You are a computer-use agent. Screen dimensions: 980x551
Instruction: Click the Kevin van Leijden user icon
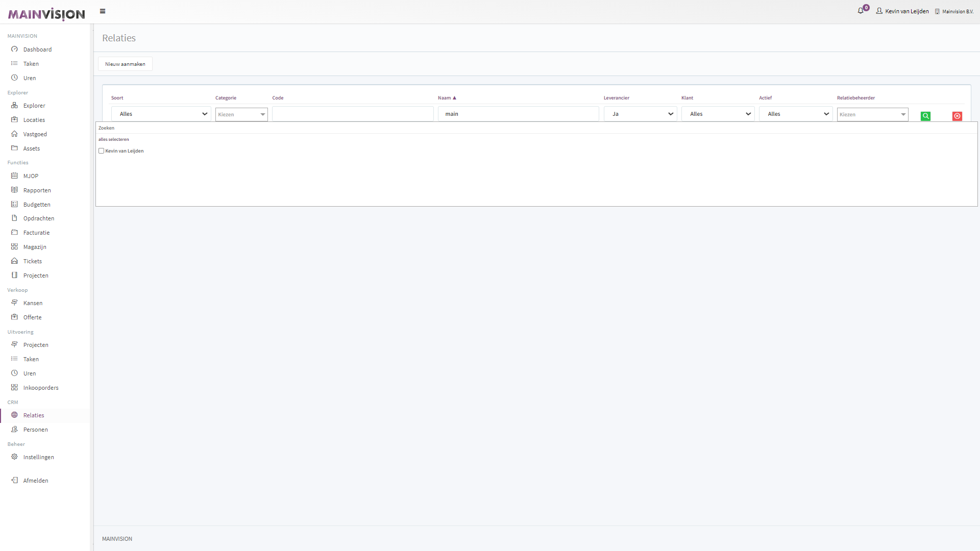pos(879,11)
